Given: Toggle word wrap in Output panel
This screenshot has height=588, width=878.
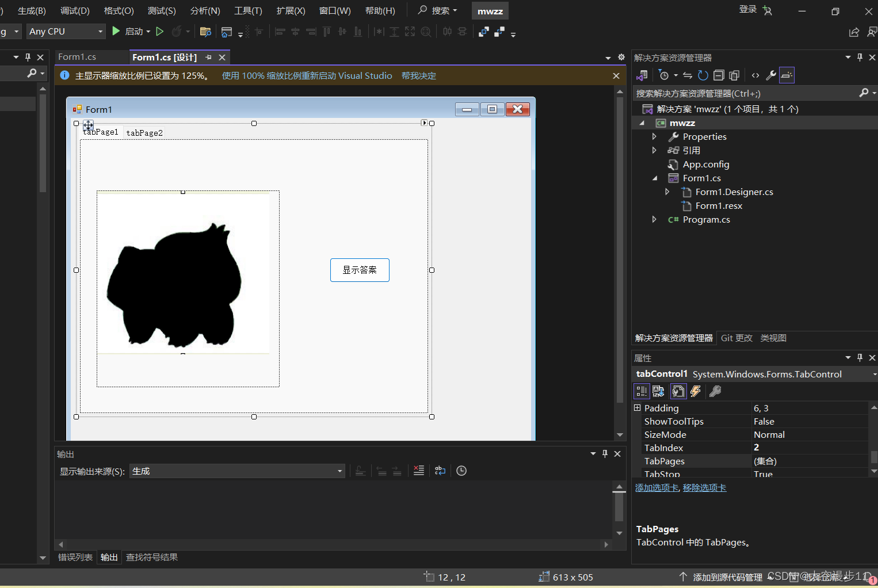Looking at the screenshot, I should pyautogui.click(x=440, y=471).
